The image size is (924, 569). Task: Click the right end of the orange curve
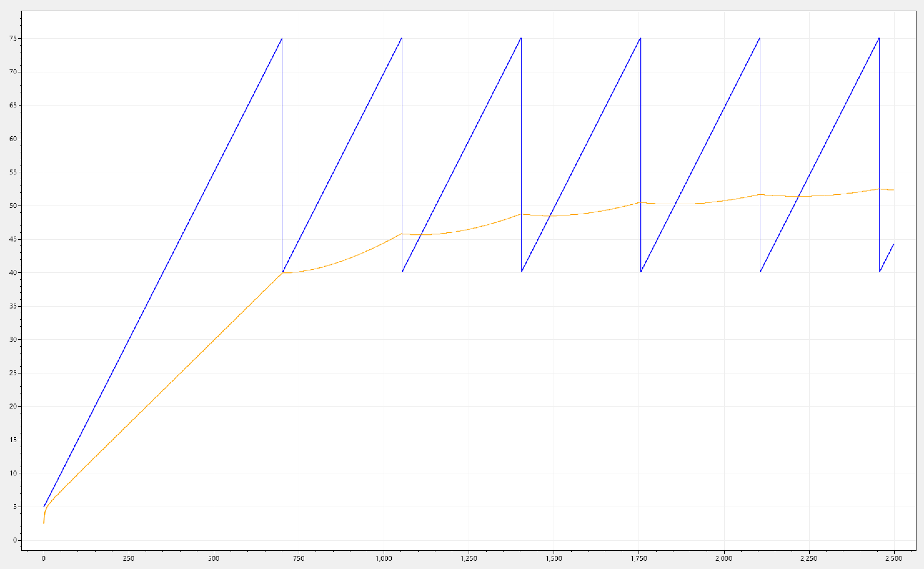[x=893, y=190]
